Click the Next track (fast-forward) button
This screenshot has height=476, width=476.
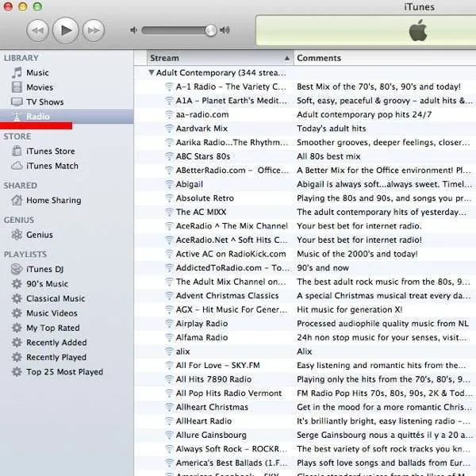point(94,30)
